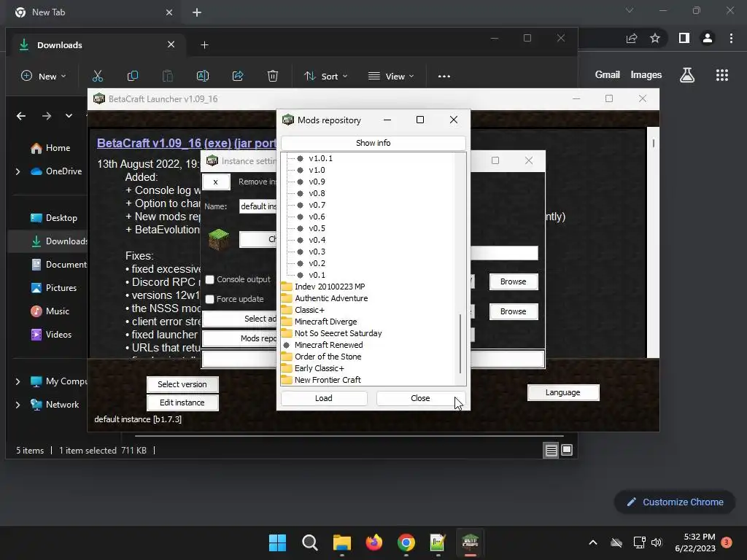Click Chrome share page icon
Screen dimensions: 747x560
632,38
